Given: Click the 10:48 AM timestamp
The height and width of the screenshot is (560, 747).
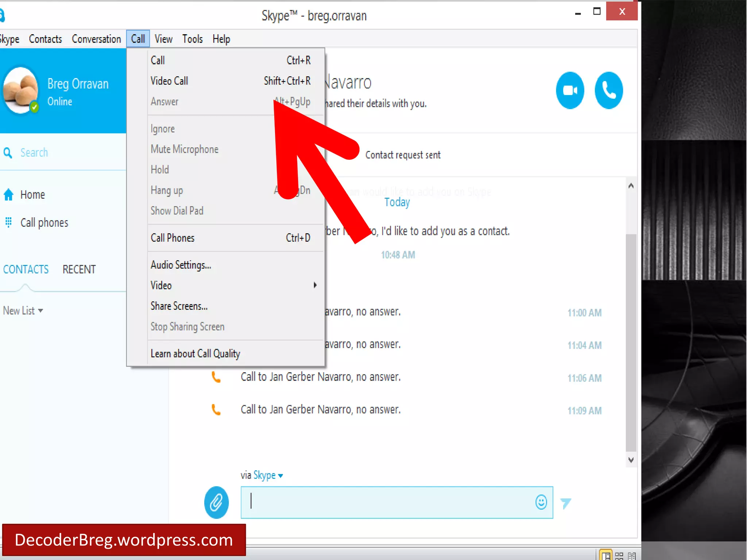Looking at the screenshot, I should pyautogui.click(x=398, y=255).
